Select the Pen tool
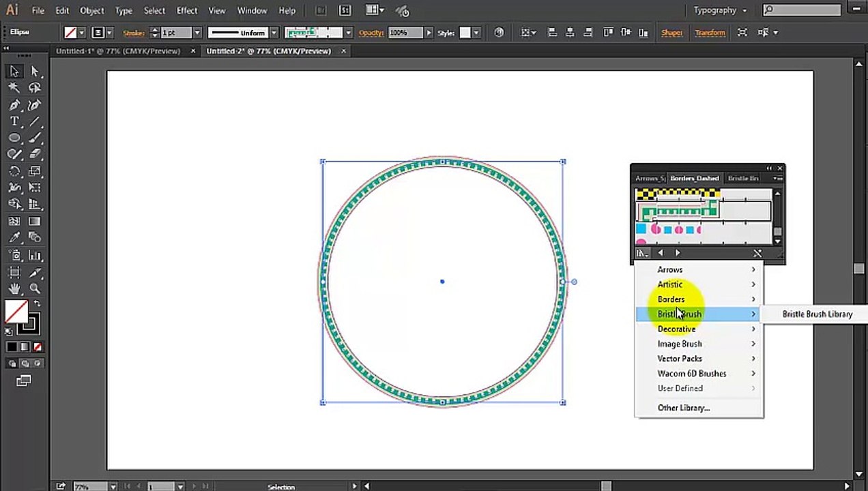 tap(14, 105)
